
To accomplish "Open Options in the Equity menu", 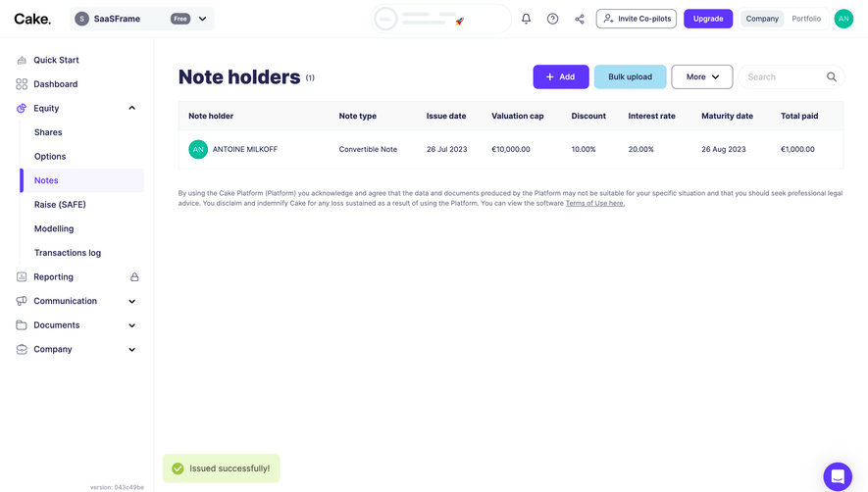I will pyautogui.click(x=50, y=156).
